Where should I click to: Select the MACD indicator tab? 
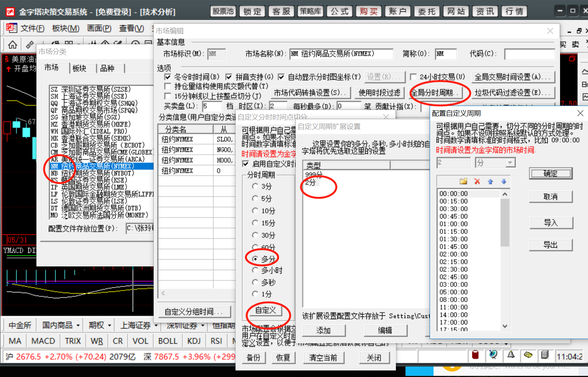click(43, 341)
